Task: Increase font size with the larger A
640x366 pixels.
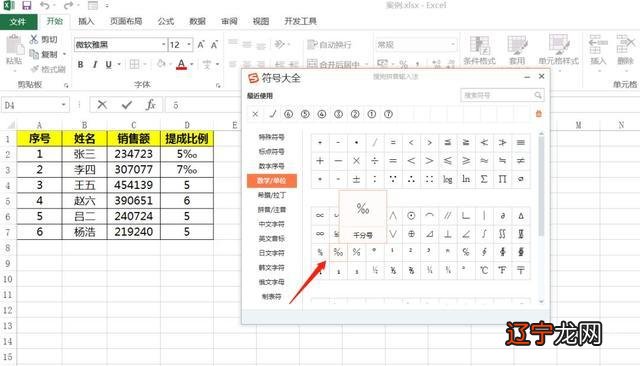Action: 201,44
